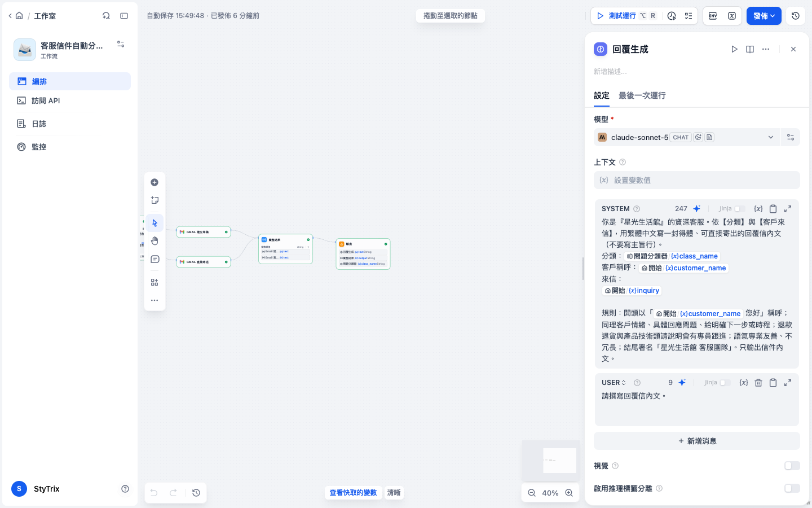The image size is (812, 508).
Task: Click the undo arrow icon
Action: click(154, 493)
